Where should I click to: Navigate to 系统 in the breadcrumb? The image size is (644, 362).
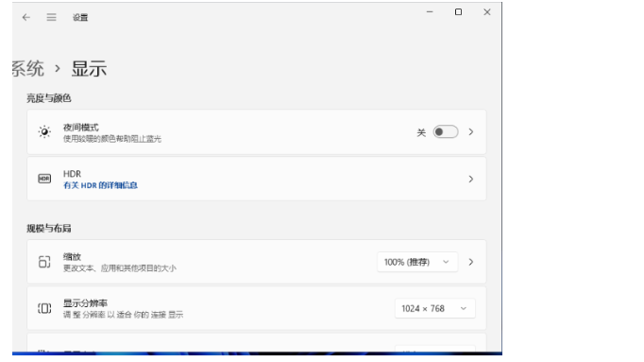27,68
